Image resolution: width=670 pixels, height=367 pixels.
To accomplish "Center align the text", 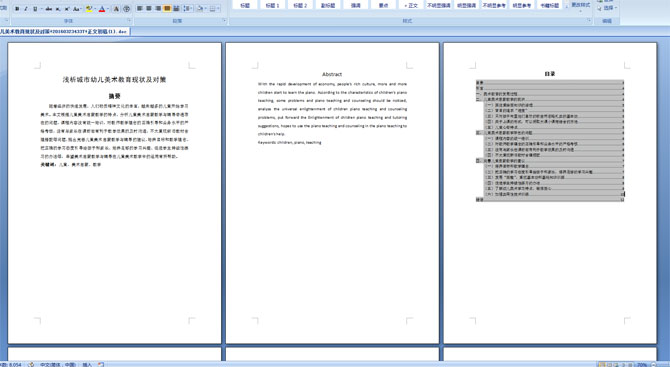I will point(149,8).
